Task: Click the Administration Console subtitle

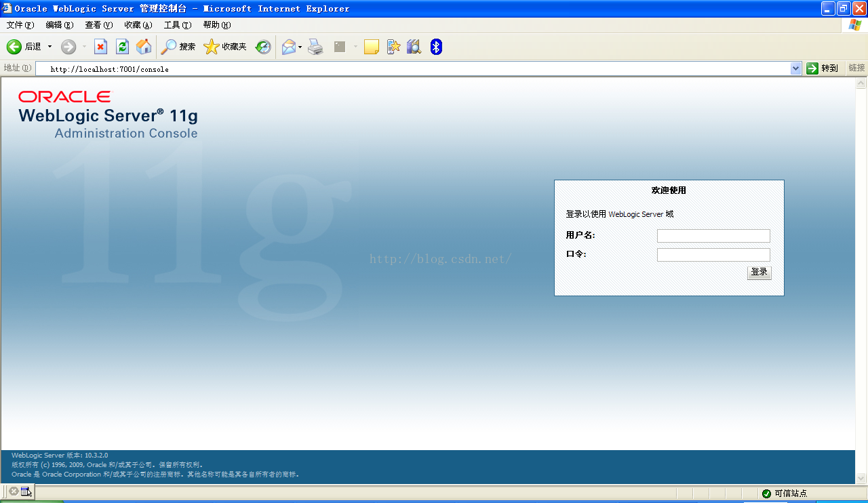Action: [126, 134]
